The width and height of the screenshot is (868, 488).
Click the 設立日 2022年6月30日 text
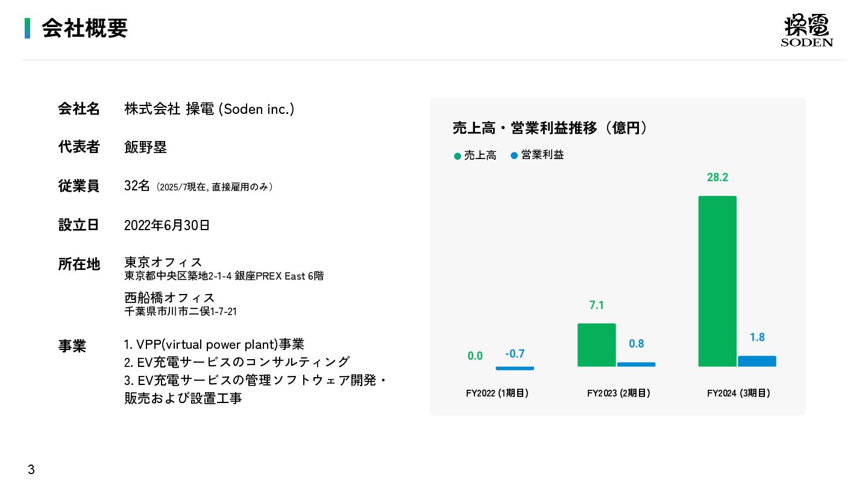167,225
